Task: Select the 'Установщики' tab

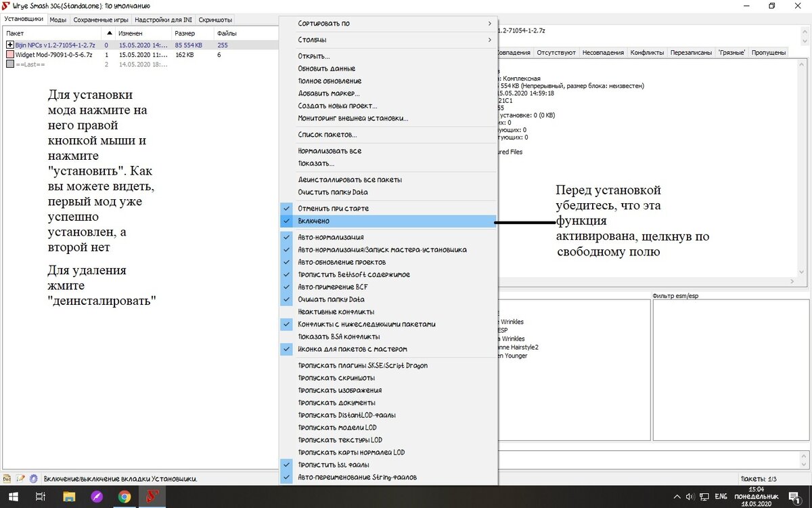Action: (x=24, y=20)
